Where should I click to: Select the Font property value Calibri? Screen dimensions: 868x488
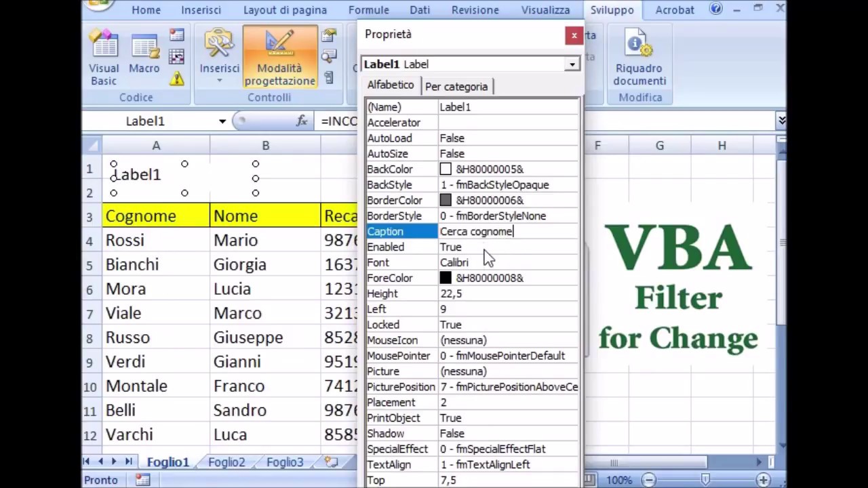pos(454,263)
